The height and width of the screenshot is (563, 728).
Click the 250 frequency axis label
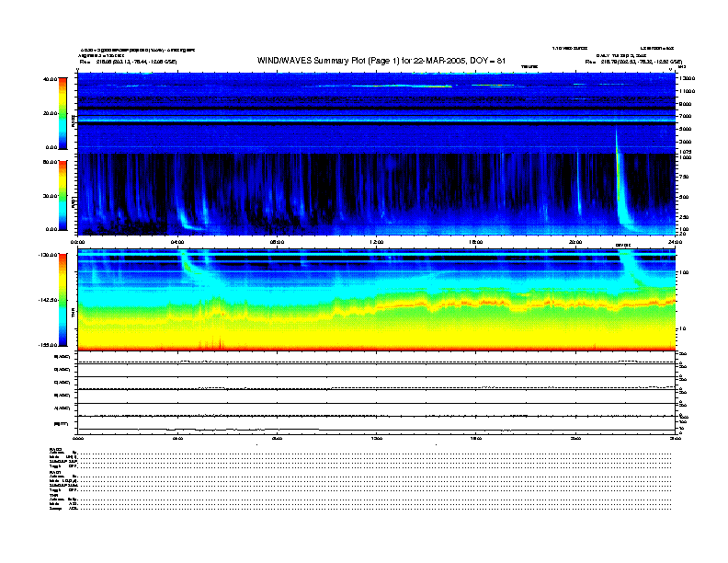684,217
